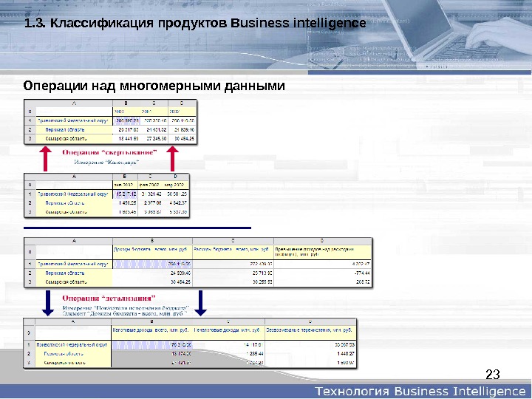Image resolution: width=532 pixels, height=399 pixels.
Task: Click the "мар 2002" column heading
Action: coord(175,185)
